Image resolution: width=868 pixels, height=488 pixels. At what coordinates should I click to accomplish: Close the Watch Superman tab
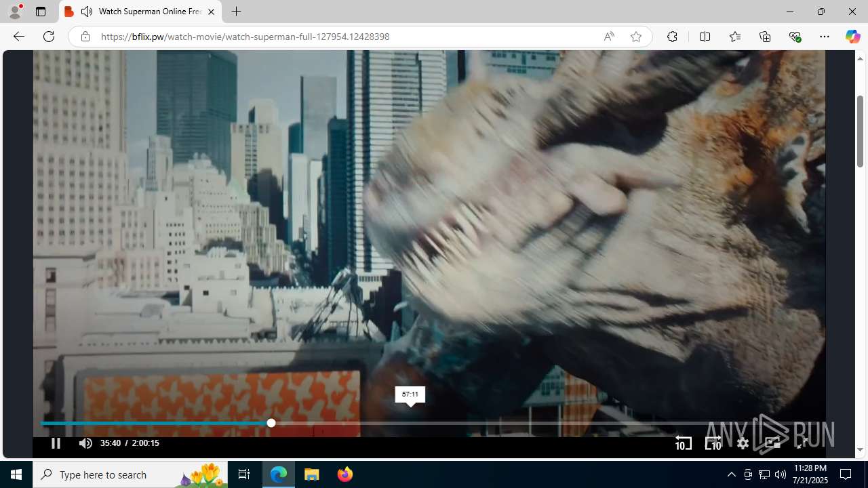tap(211, 12)
